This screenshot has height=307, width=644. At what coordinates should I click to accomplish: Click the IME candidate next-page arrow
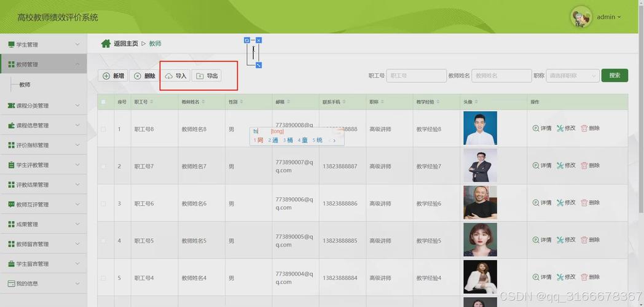[334, 141]
